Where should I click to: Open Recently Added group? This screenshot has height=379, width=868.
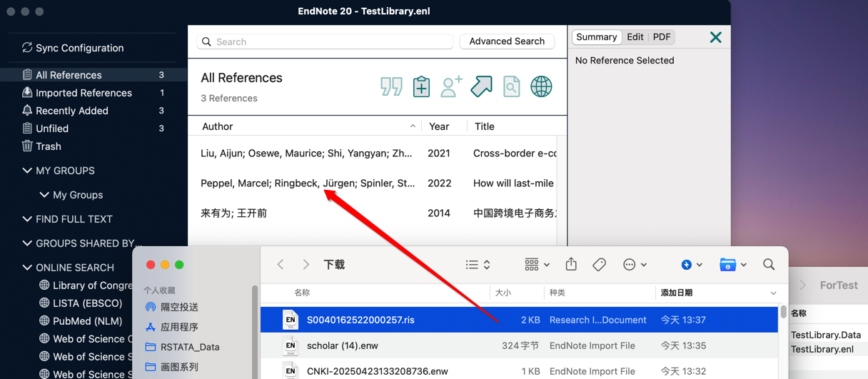[94, 111]
